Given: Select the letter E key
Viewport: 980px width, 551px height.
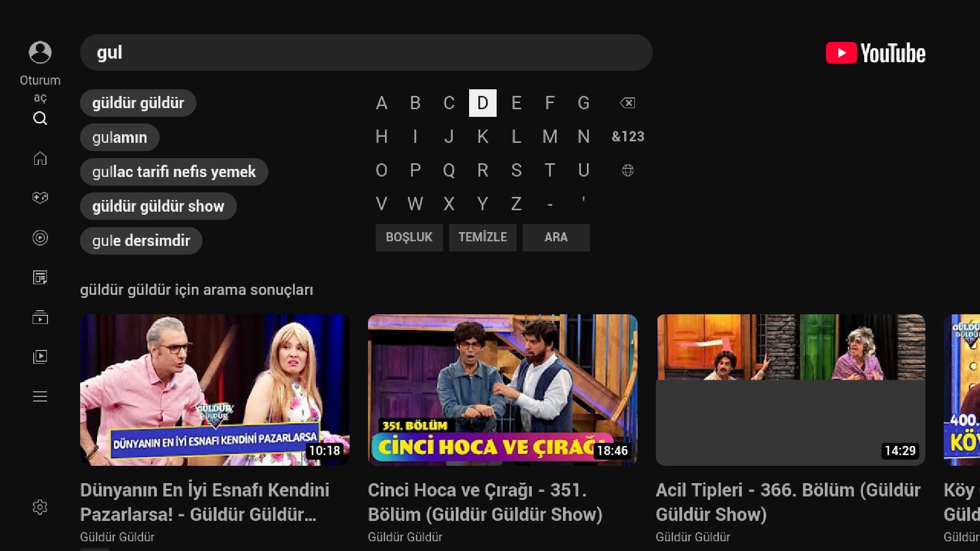Looking at the screenshot, I should (517, 103).
